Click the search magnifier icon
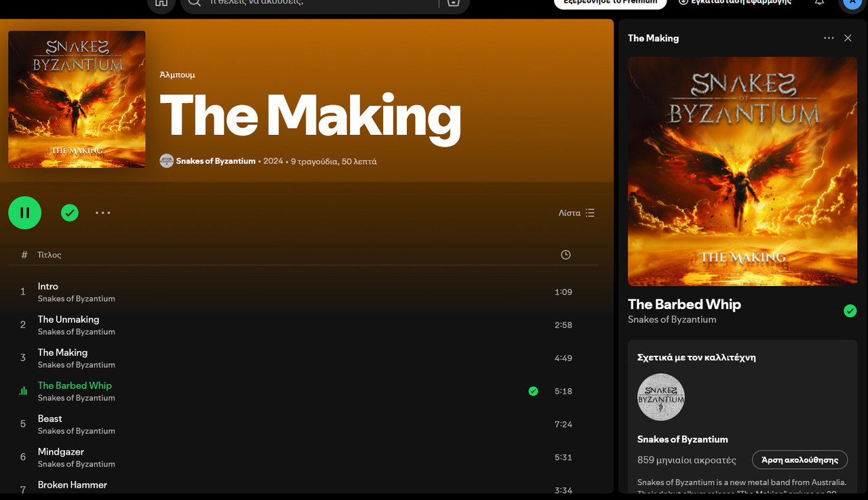The image size is (868, 500). (x=195, y=3)
